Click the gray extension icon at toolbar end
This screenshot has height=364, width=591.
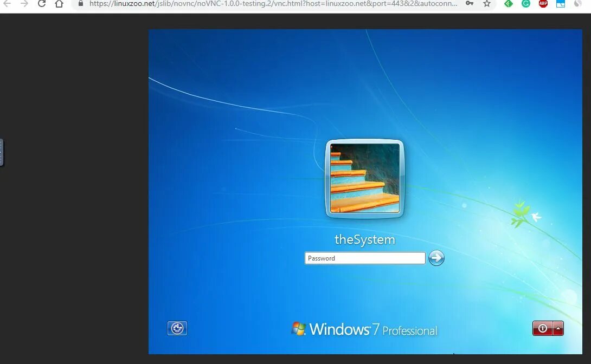578,4
